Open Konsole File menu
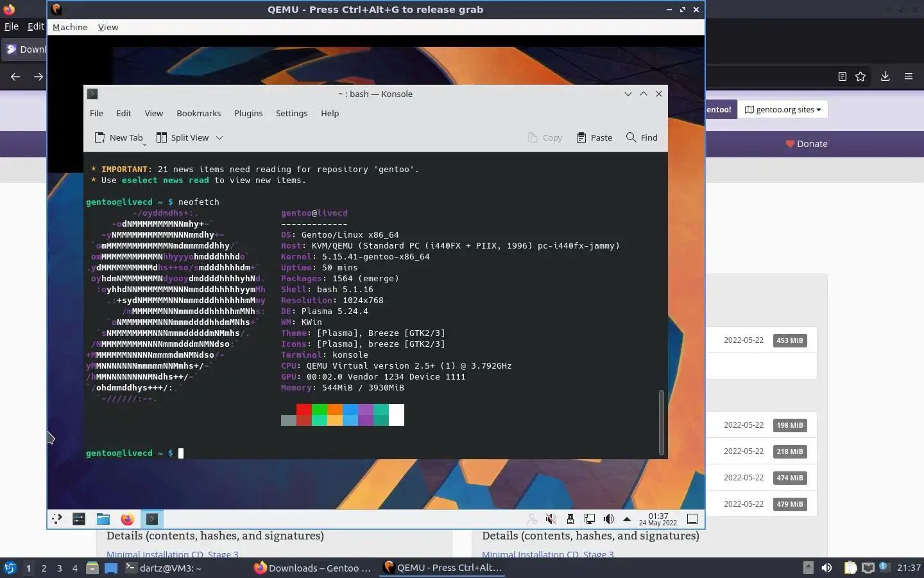The width and height of the screenshot is (924, 578). click(96, 113)
